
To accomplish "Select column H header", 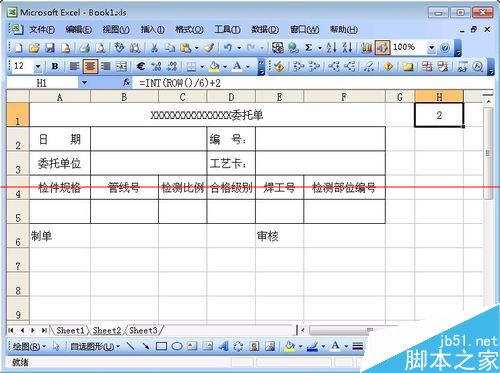I will (439, 97).
